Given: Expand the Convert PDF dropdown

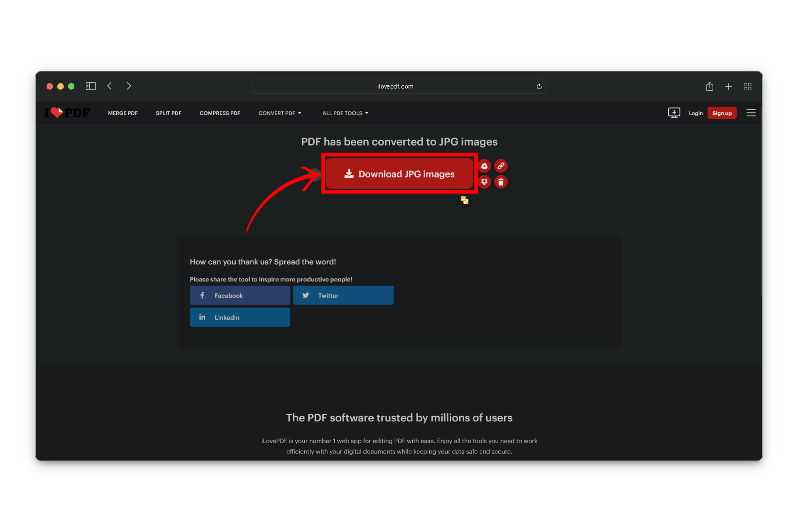Looking at the screenshot, I should point(280,113).
